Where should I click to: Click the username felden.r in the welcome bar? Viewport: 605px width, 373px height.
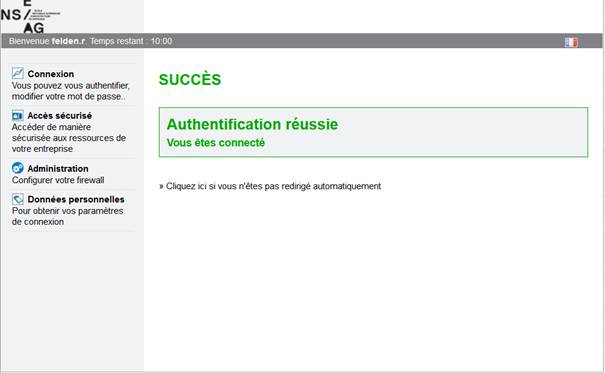tap(68, 41)
